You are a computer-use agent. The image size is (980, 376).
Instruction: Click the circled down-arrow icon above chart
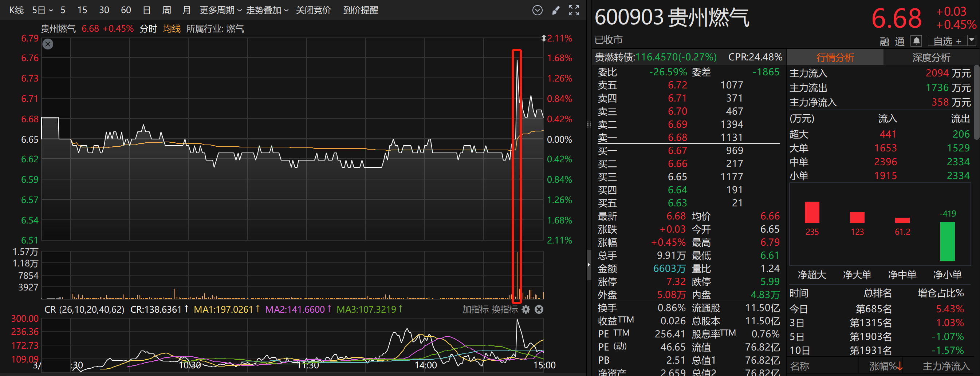point(537,10)
